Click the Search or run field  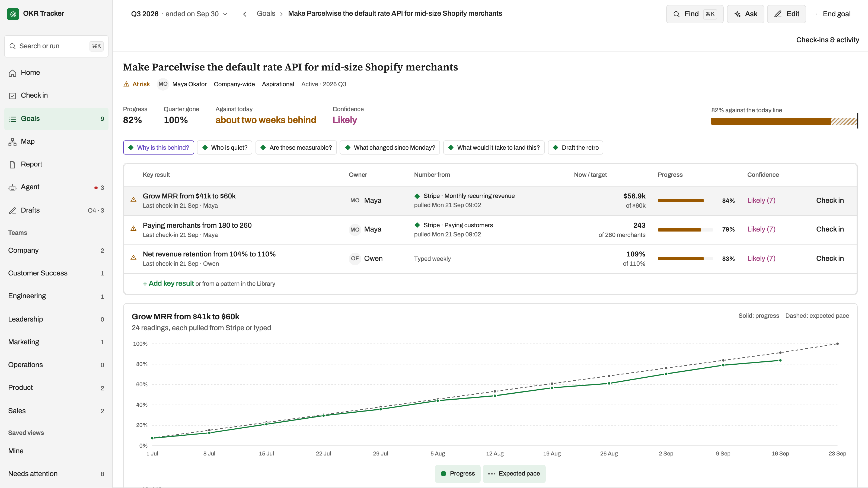click(x=56, y=46)
